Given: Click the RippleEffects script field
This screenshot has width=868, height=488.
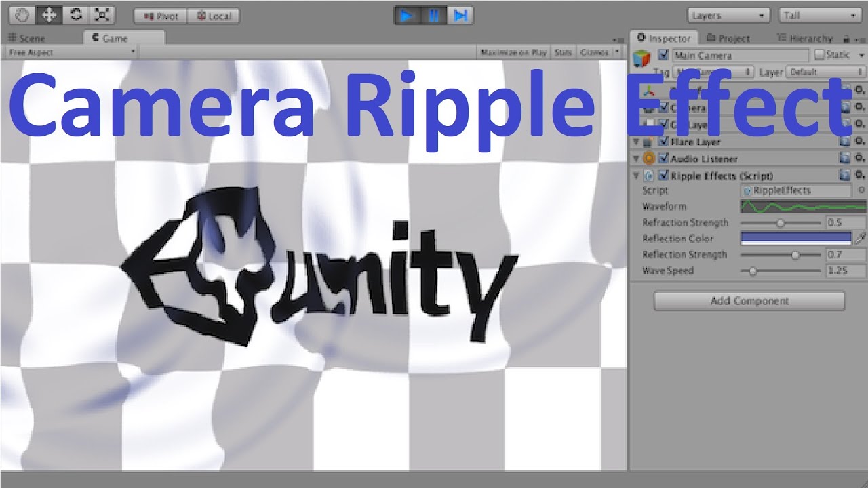Looking at the screenshot, I should coord(796,191).
